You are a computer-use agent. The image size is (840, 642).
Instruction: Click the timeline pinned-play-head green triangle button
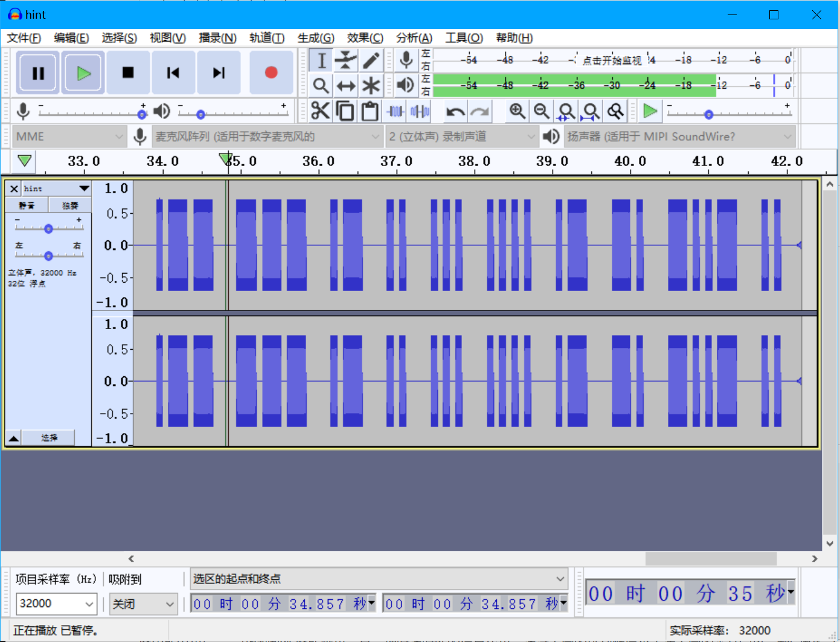pos(25,161)
